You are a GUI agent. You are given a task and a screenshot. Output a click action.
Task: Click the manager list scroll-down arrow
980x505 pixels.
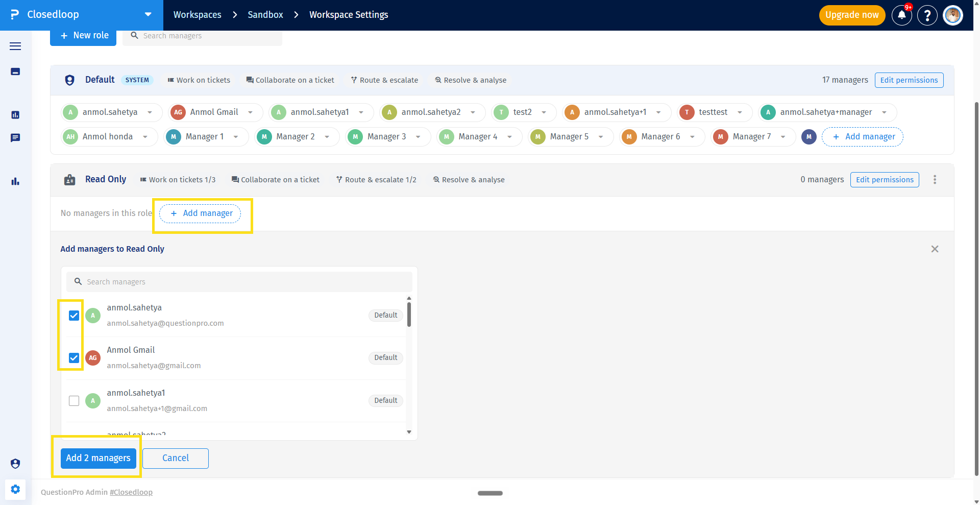pyautogui.click(x=409, y=432)
